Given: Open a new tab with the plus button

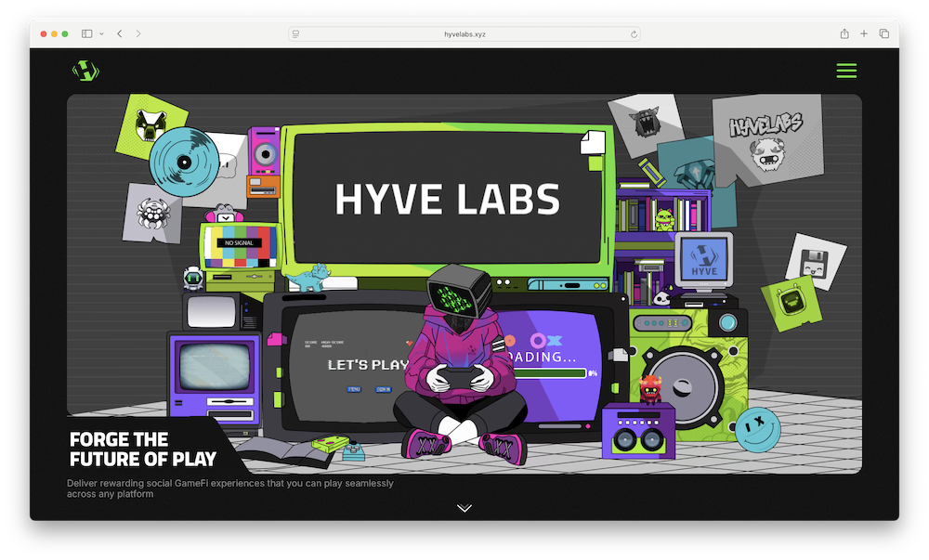Looking at the screenshot, I should tap(864, 33).
